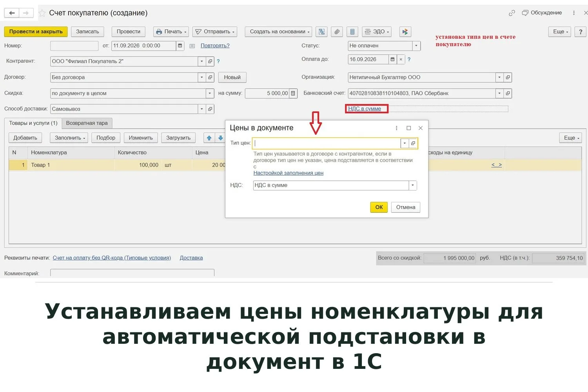Open the Организация record card
Screen dimensions: 588x392
(x=508, y=78)
